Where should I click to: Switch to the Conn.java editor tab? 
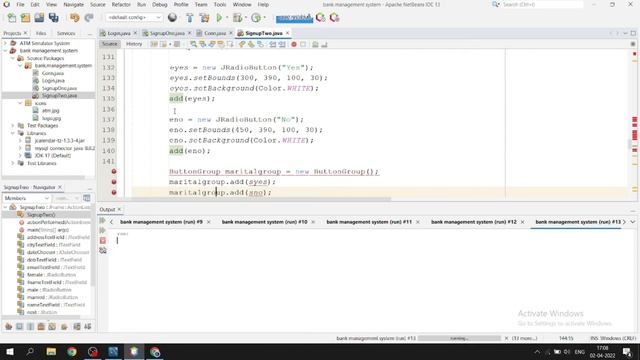tap(215, 33)
